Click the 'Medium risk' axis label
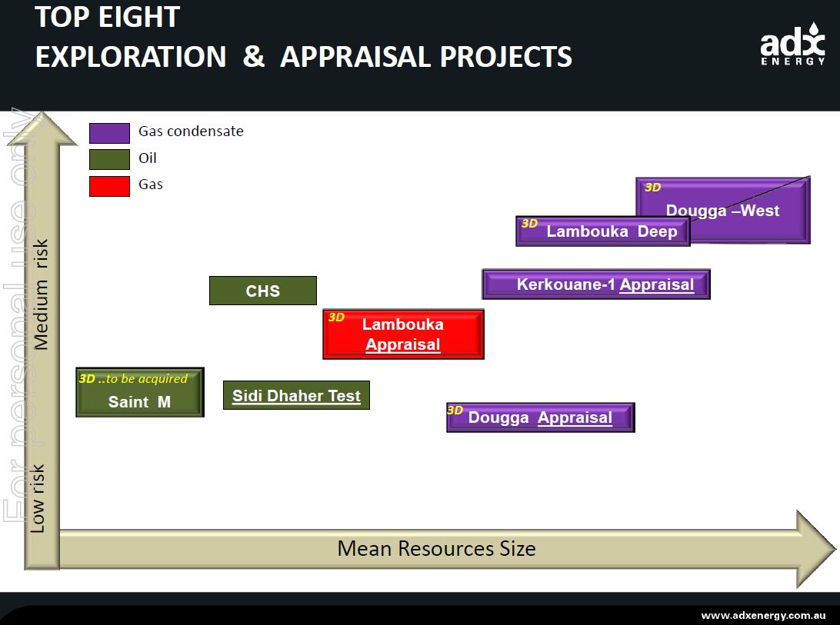This screenshot has height=625, width=840. pyautogui.click(x=41, y=294)
